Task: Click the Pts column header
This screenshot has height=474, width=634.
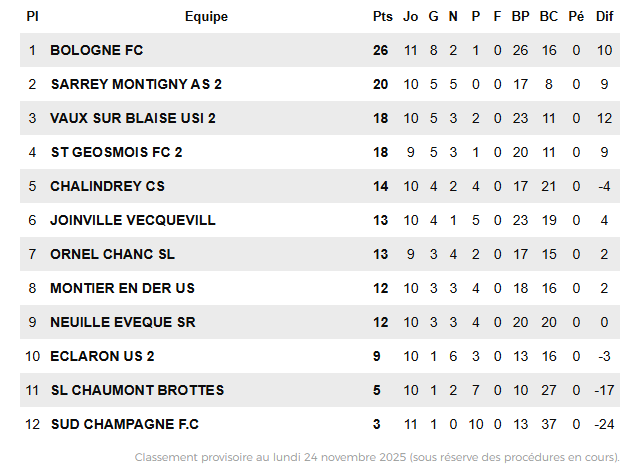Action: pyautogui.click(x=382, y=16)
